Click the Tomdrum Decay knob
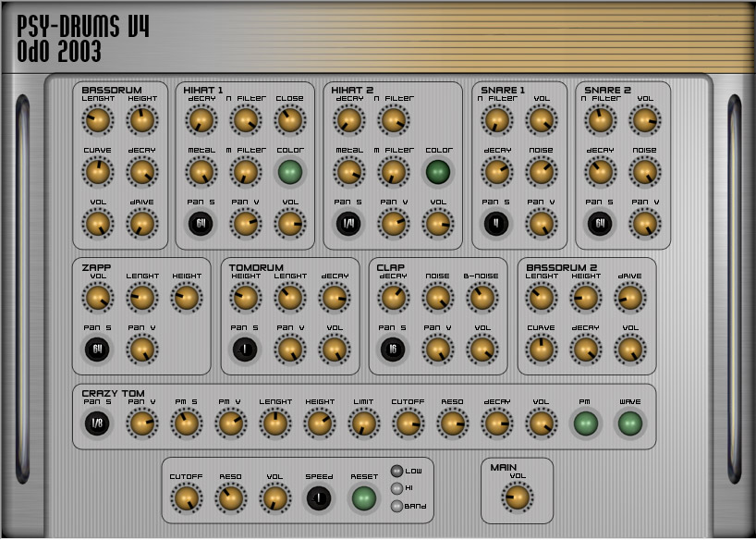The image size is (756, 540). pos(335,298)
